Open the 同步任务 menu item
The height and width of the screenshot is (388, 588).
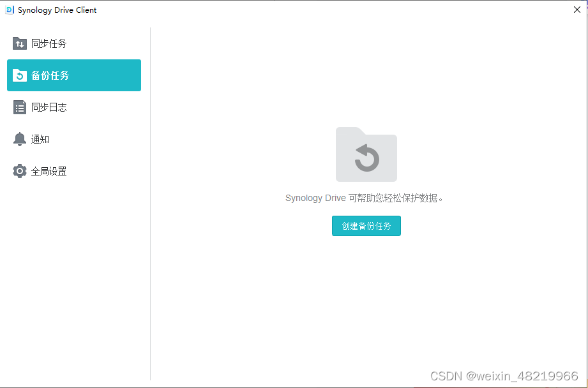[74, 43]
